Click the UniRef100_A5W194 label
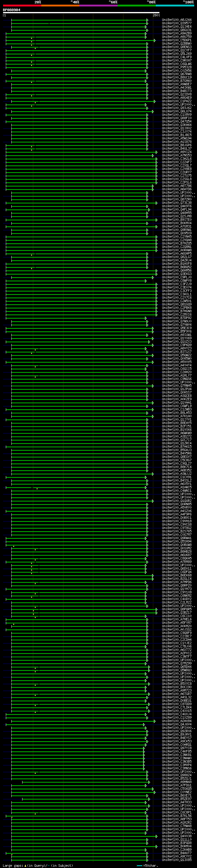Image resolution: width=197 pixels, height=868 pixels. tap(177, 139)
